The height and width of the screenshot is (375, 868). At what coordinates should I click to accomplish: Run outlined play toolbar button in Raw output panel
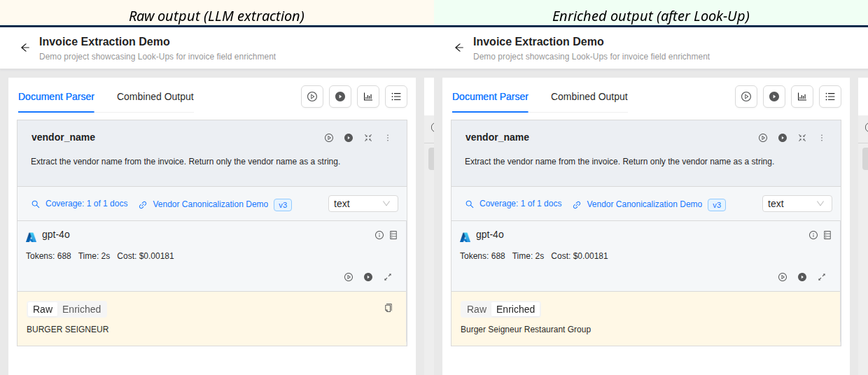[312, 97]
